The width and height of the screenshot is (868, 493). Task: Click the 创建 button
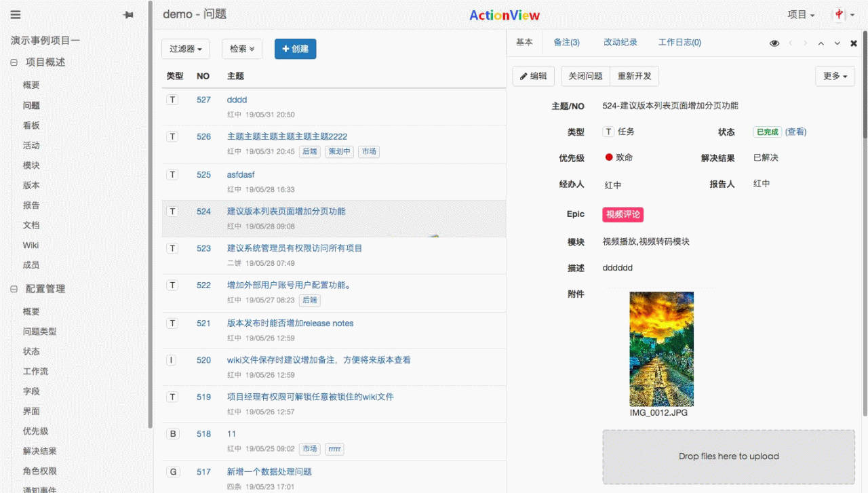click(295, 49)
